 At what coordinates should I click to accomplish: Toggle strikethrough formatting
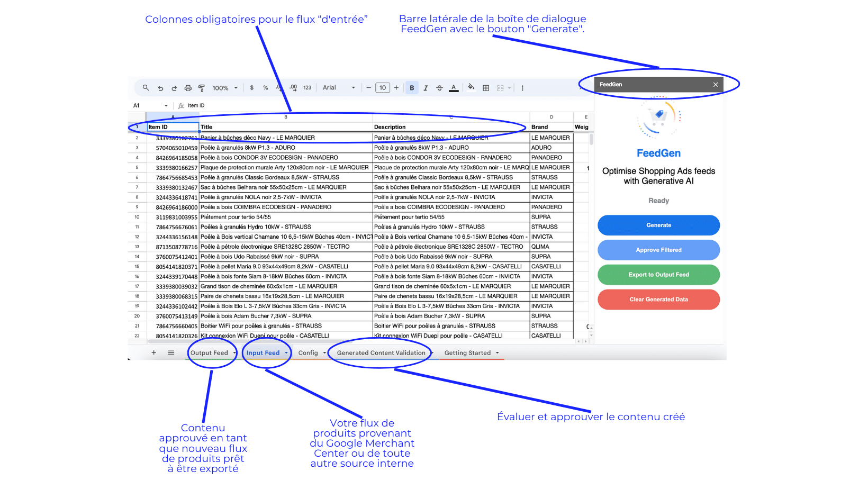[x=439, y=88]
